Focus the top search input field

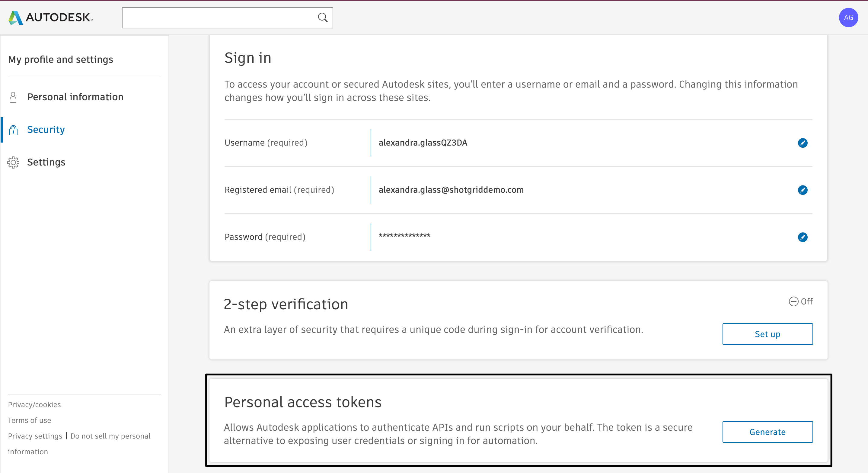pos(219,18)
